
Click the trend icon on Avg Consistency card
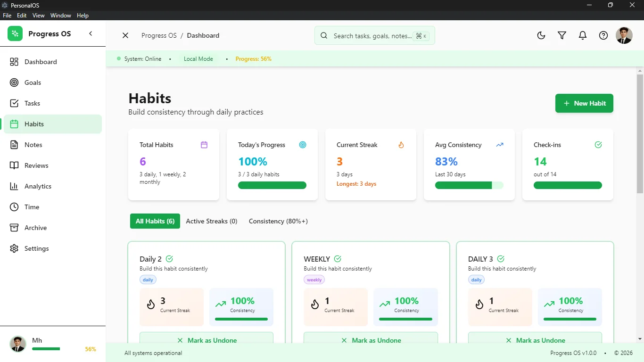(500, 145)
